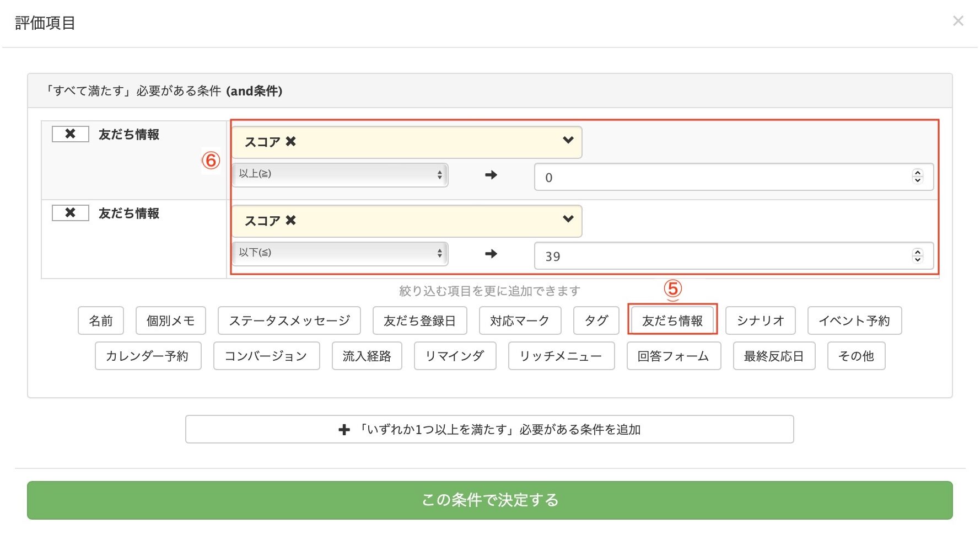Add an 'いずれか1つ以上を満たす' condition group

pyautogui.click(x=489, y=429)
